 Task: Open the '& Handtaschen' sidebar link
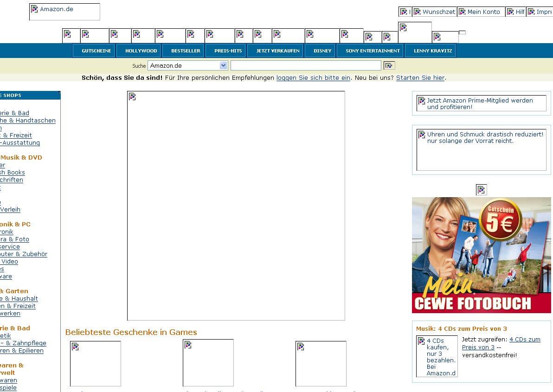[x=28, y=121]
